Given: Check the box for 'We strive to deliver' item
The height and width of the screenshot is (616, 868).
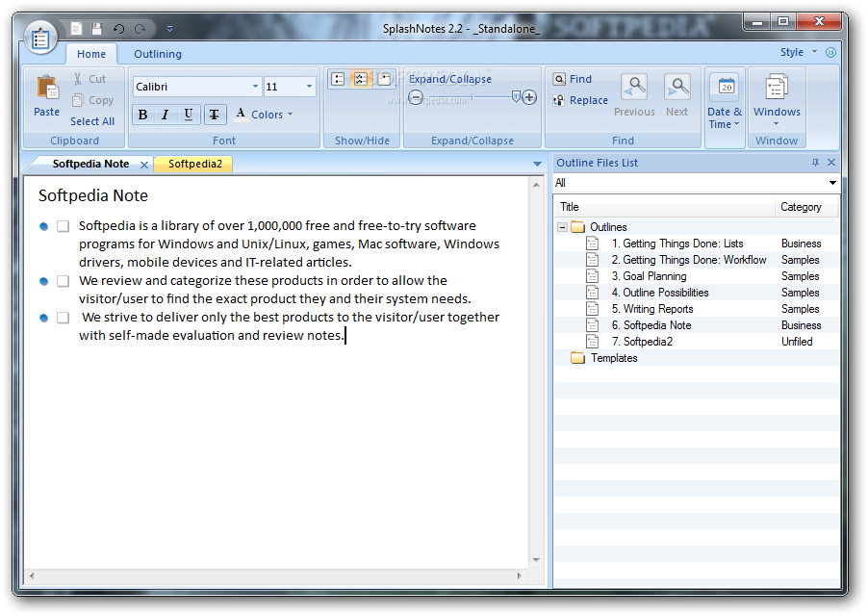Looking at the screenshot, I should [64, 318].
